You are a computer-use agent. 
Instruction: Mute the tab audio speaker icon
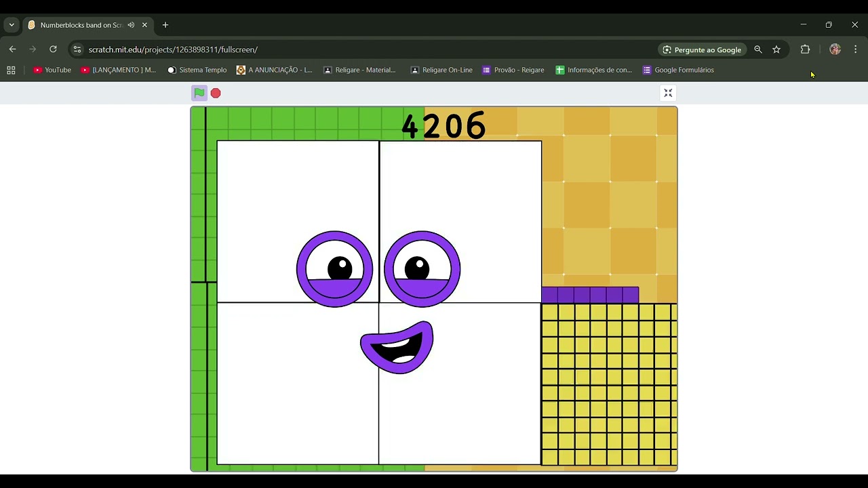coord(131,25)
